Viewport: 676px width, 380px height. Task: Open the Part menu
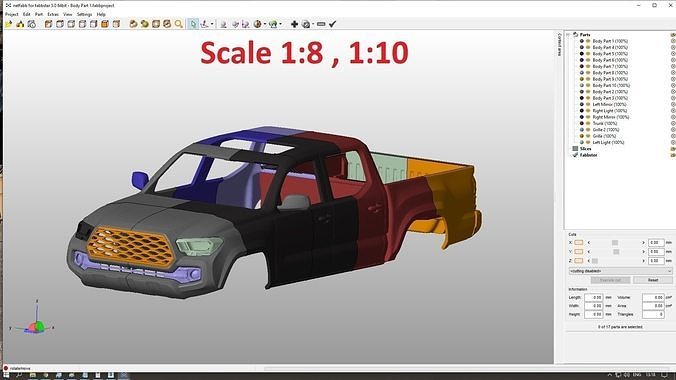pos(39,14)
